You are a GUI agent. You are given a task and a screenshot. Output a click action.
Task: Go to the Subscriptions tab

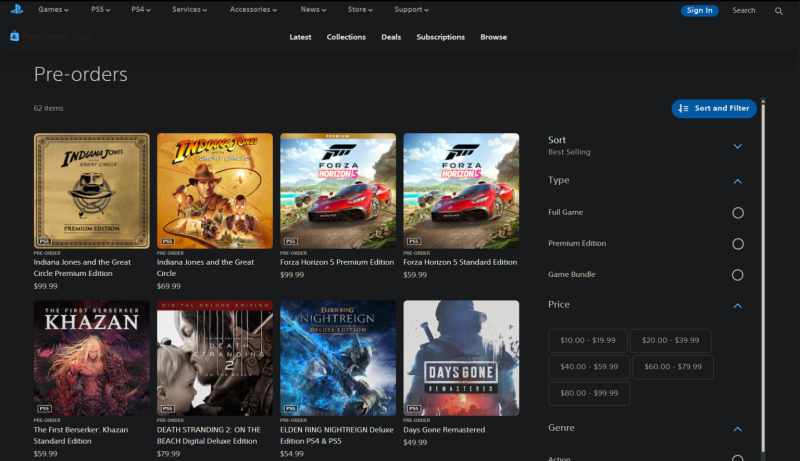click(440, 37)
